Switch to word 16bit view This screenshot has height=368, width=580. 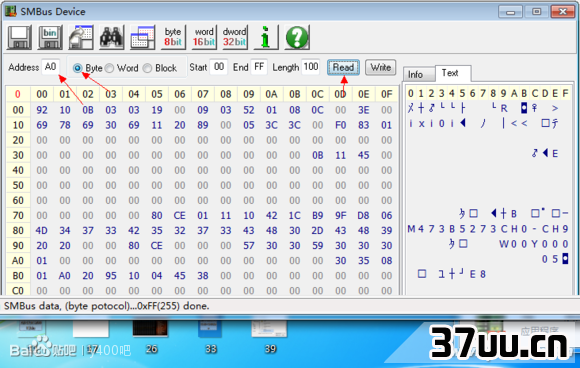coord(204,37)
